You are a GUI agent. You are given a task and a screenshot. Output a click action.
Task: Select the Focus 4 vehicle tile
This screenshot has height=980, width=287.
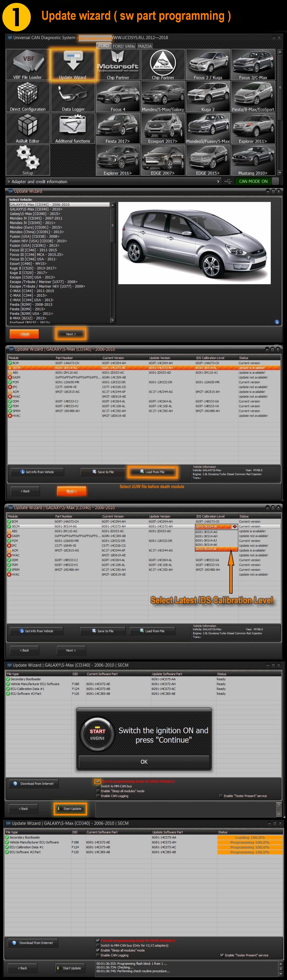(118, 96)
